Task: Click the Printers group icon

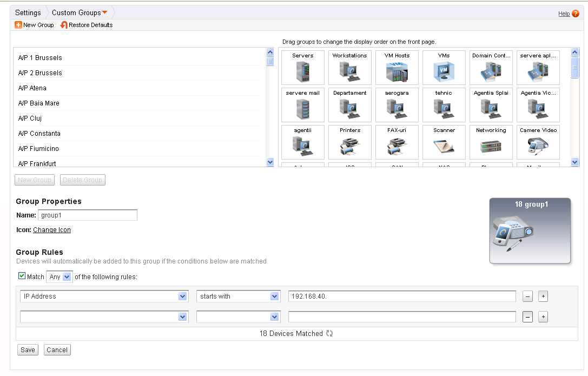Action: tap(349, 142)
